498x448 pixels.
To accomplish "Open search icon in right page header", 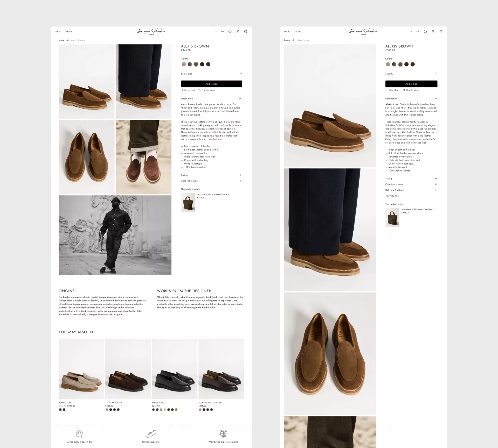I will [425, 32].
